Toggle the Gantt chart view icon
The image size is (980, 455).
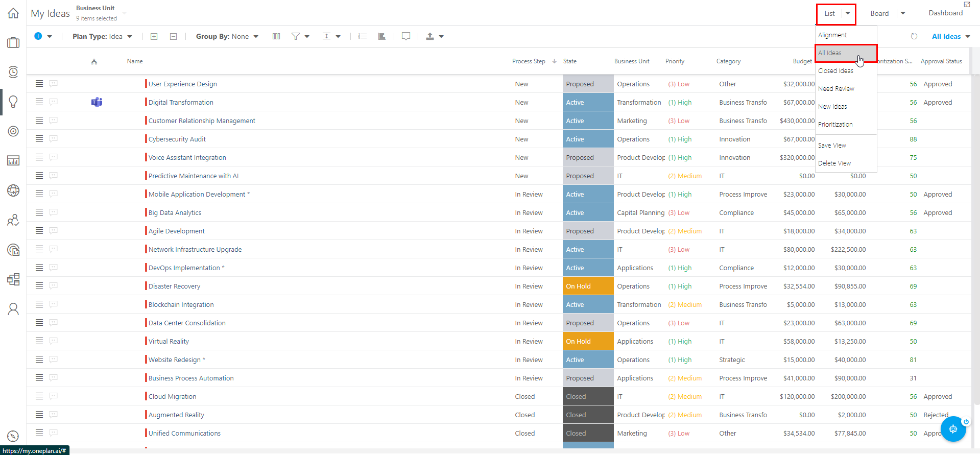(381, 36)
